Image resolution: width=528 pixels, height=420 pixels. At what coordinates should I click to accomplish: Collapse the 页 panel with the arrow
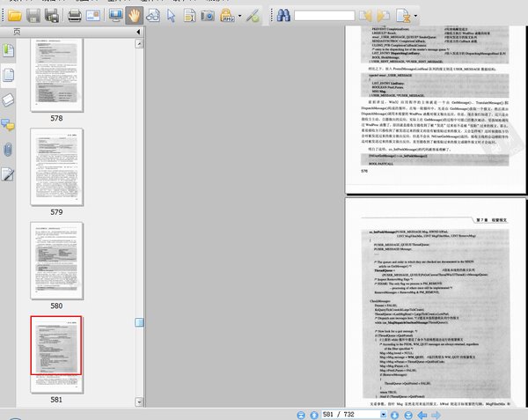tap(138, 32)
